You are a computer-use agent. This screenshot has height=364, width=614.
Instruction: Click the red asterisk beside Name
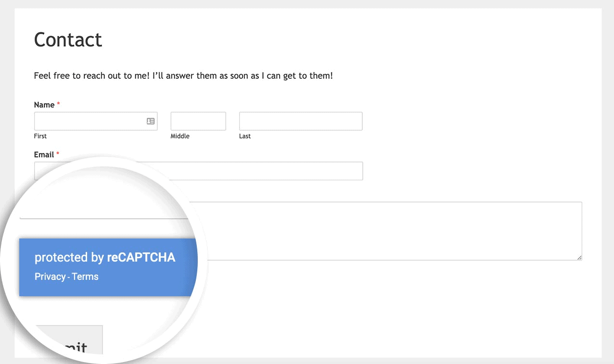click(59, 104)
